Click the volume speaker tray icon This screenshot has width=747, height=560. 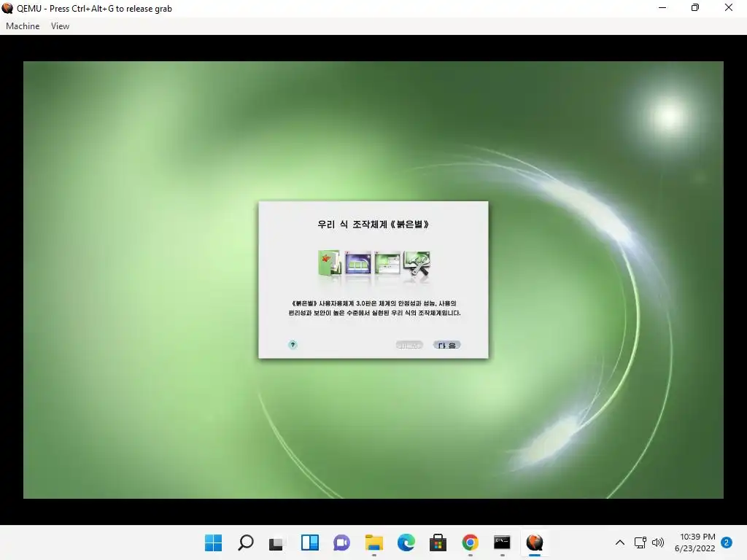point(658,542)
